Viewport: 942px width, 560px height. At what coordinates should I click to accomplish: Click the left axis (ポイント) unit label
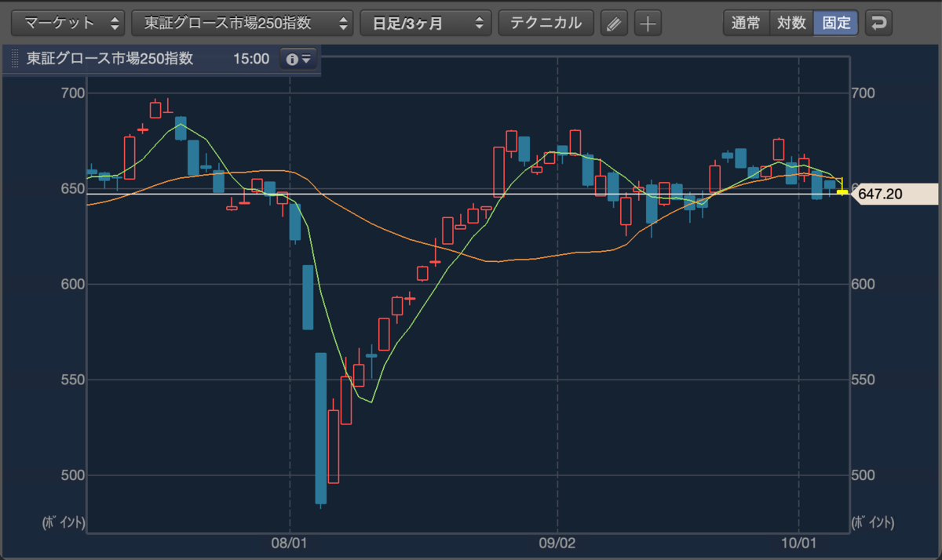tap(64, 522)
